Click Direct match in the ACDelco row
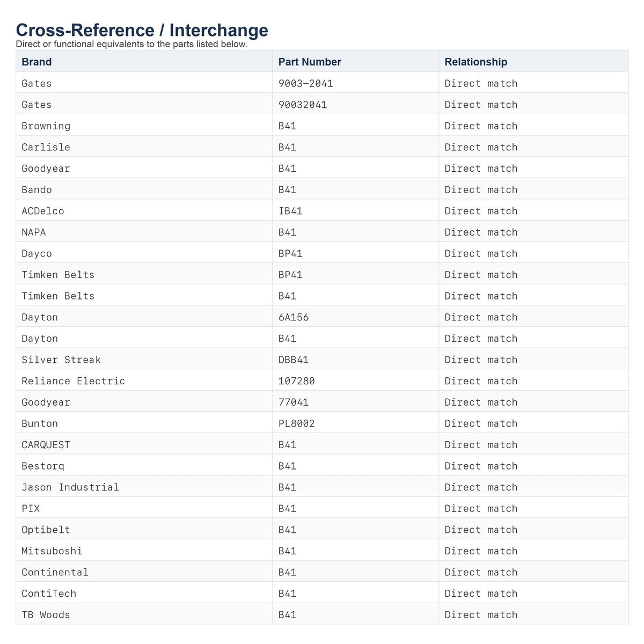644x644 pixels. [481, 211]
